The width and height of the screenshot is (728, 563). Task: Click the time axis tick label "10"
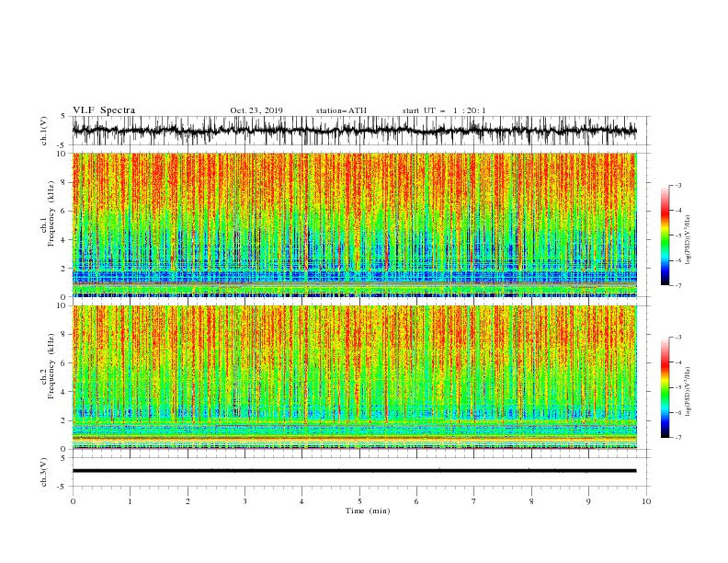point(646,501)
